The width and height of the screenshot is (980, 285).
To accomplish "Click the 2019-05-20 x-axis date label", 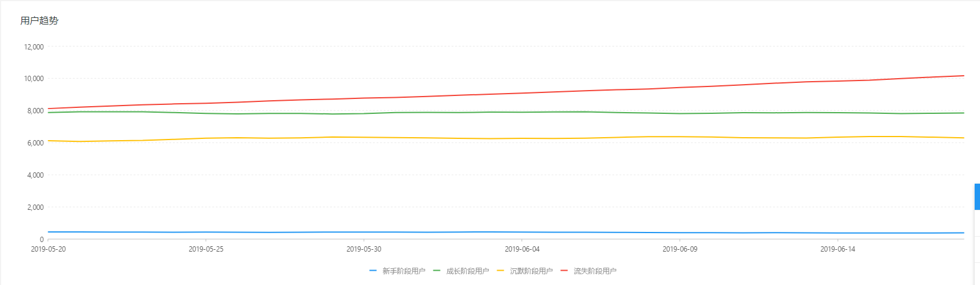I will pos(48,249).
